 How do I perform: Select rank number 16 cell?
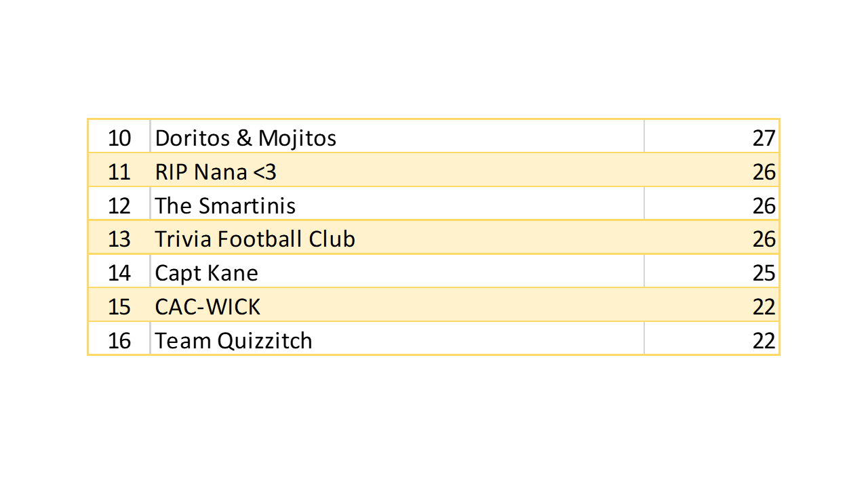point(119,340)
